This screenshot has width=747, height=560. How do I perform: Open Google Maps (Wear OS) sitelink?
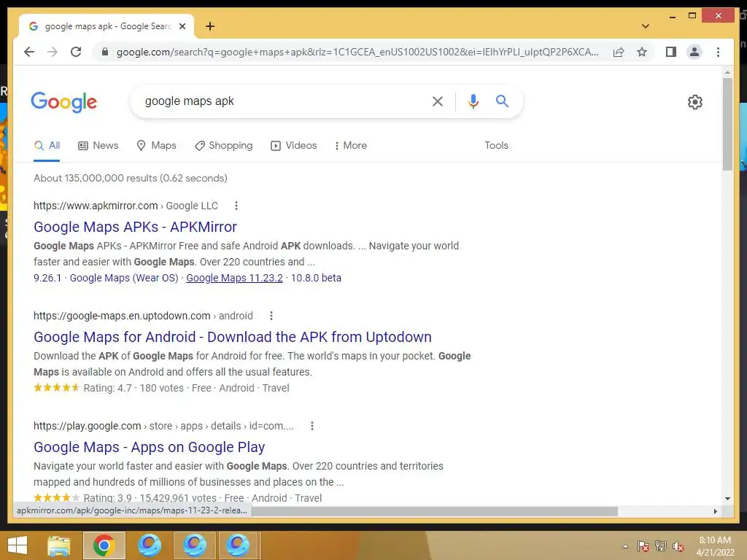[x=124, y=278]
